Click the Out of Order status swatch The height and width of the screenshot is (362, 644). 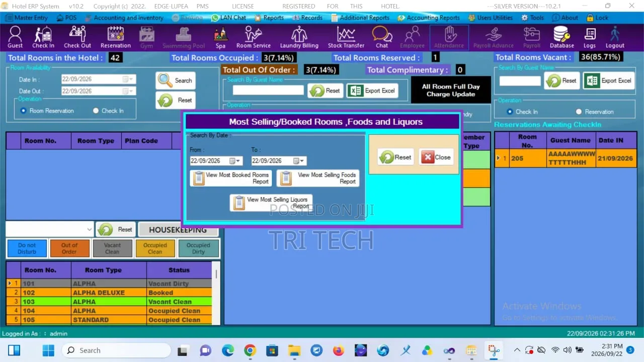(69, 248)
